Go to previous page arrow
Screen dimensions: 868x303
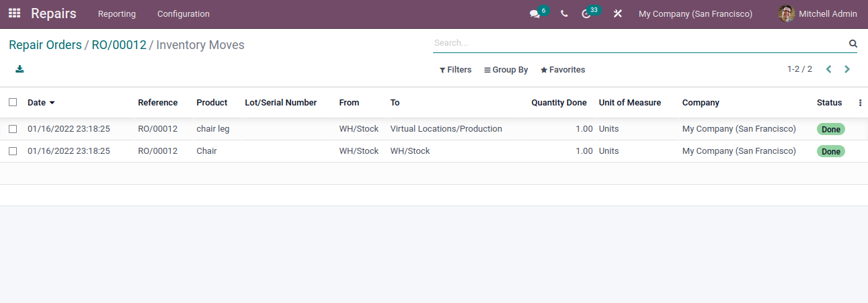coord(828,69)
